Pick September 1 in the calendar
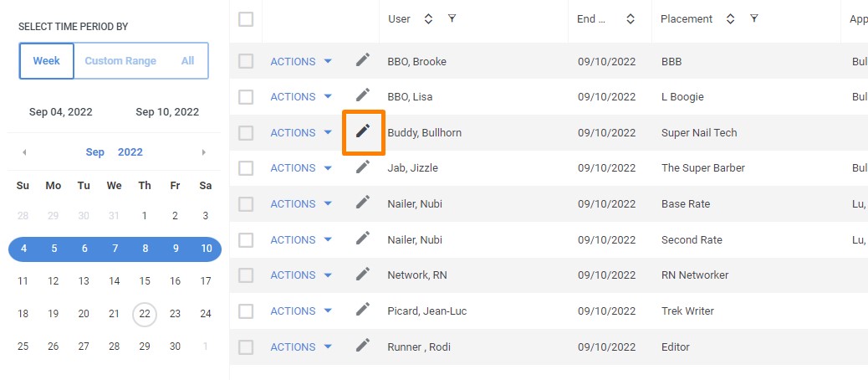This screenshot has height=380, width=868. click(145, 216)
